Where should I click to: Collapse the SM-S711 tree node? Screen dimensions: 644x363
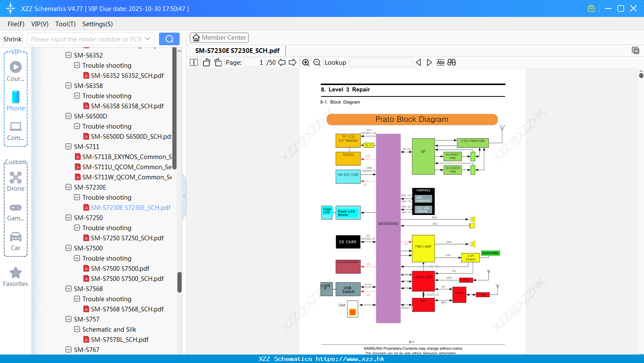pyautogui.click(x=69, y=146)
